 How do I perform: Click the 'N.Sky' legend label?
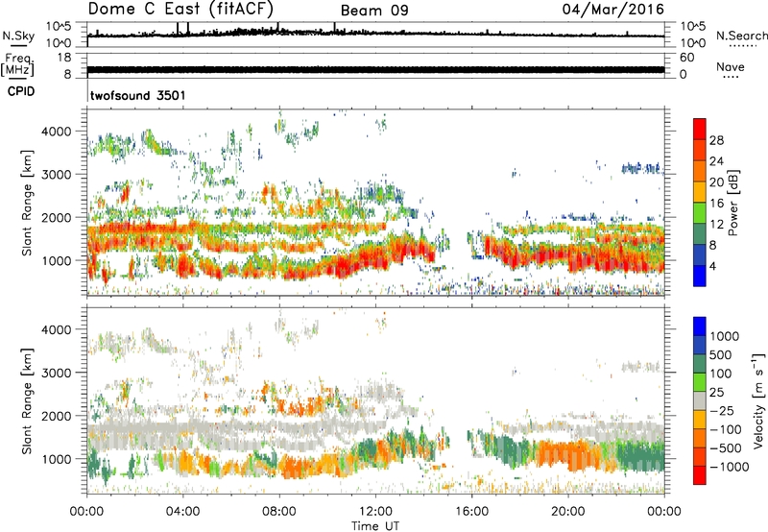click(x=18, y=36)
